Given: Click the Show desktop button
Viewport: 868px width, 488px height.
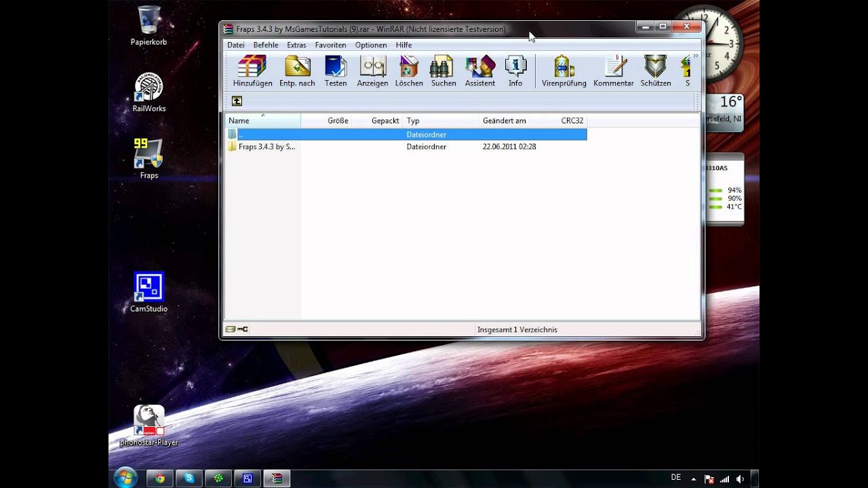Looking at the screenshot, I should tap(755, 479).
